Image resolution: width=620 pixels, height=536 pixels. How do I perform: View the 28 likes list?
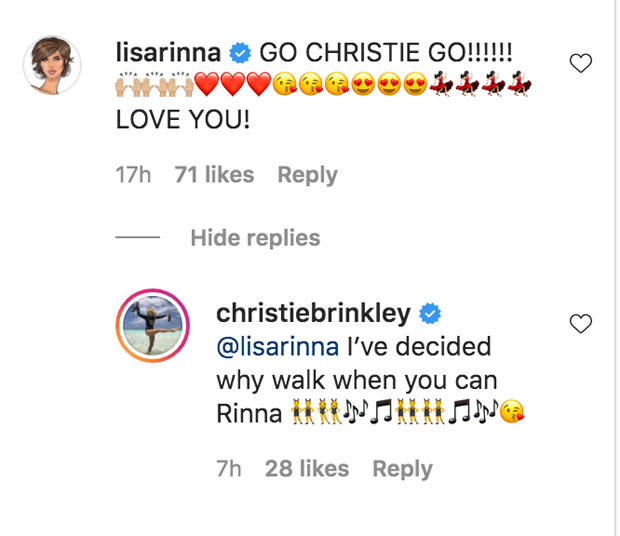309,469
